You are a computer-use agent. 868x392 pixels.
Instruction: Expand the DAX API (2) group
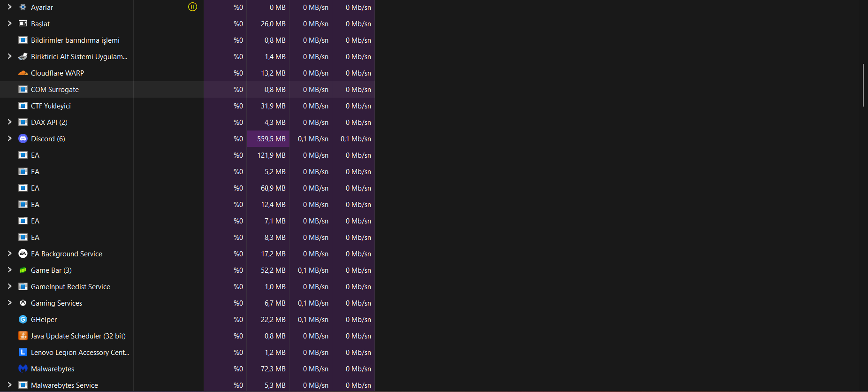(x=9, y=122)
